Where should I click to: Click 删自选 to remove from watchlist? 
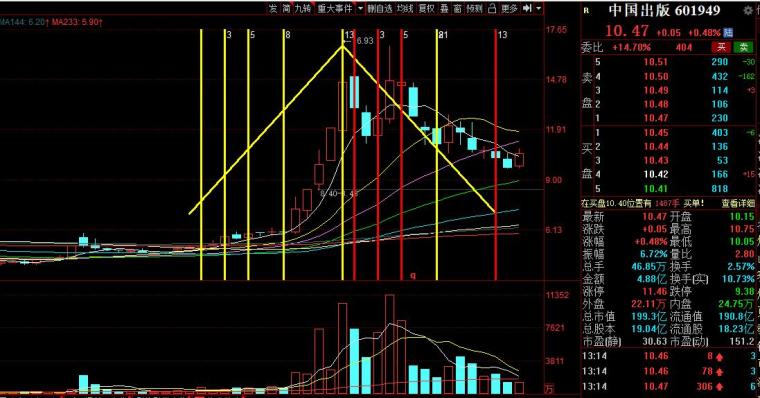(x=380, y=9)
